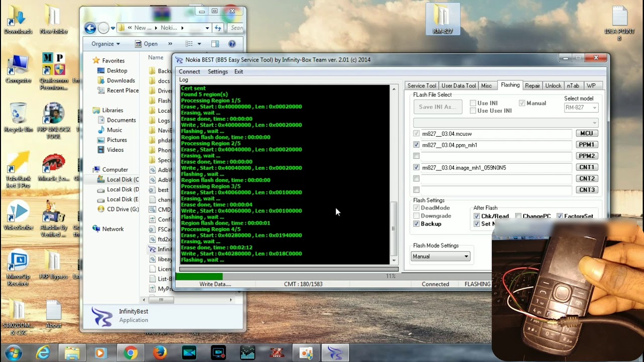Expand the Explorer address bar history dropdown
Image resolution: width=644 pixels, height=362 pixels.
(207, 28)
